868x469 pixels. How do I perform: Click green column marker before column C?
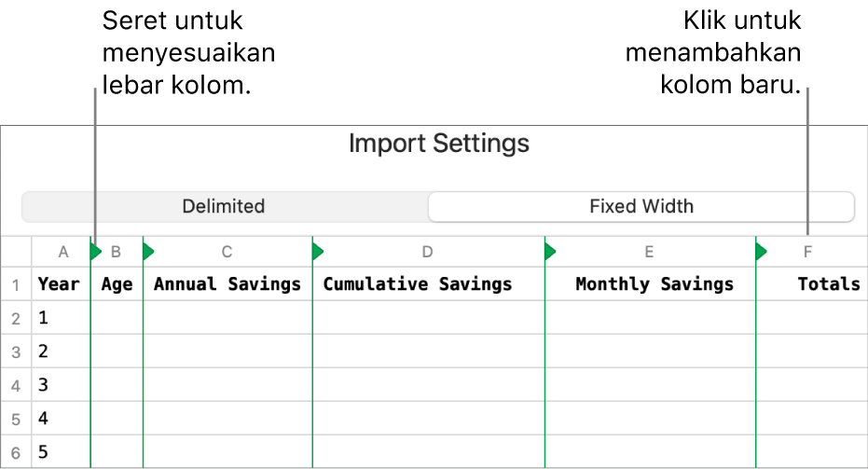point(148,251)
